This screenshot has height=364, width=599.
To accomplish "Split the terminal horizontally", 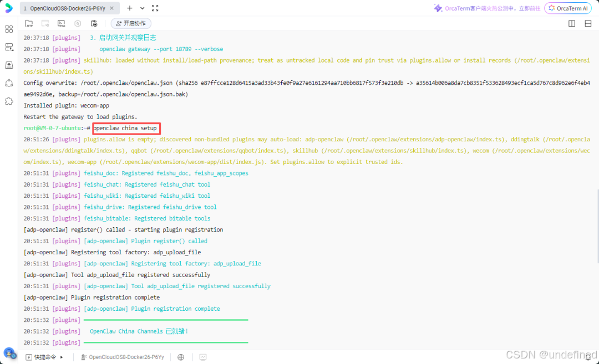I will point(588,23).
